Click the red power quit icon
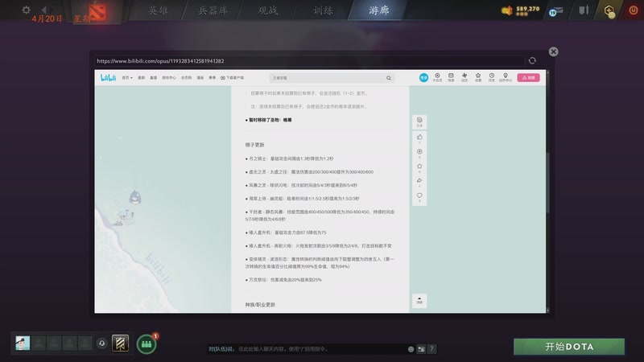 click(x=634, y=10)
